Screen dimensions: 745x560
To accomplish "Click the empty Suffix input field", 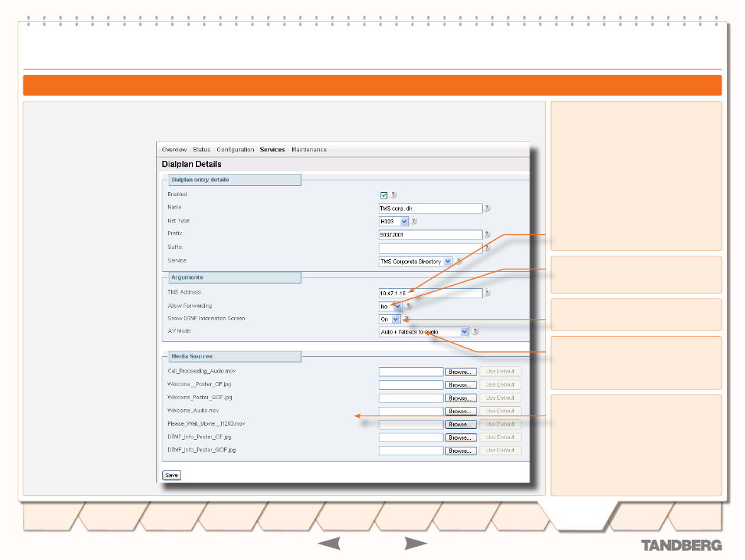I will [430, 248].
